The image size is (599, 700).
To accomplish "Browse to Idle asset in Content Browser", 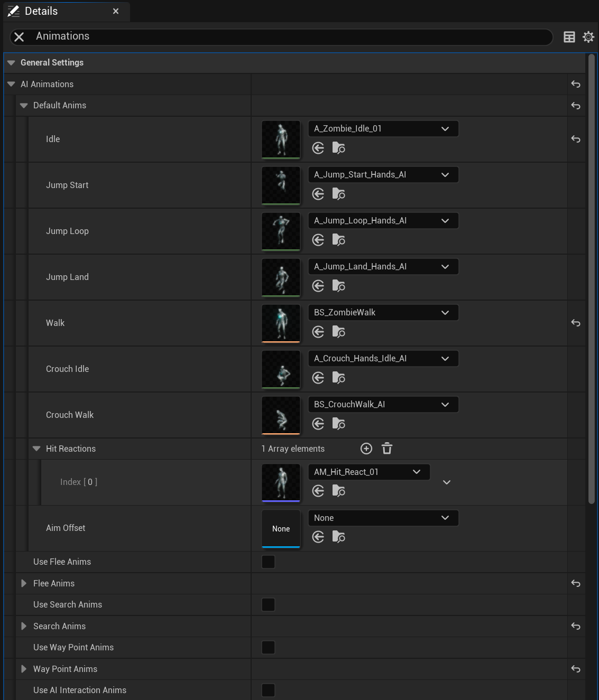I will tap(339, 148).
